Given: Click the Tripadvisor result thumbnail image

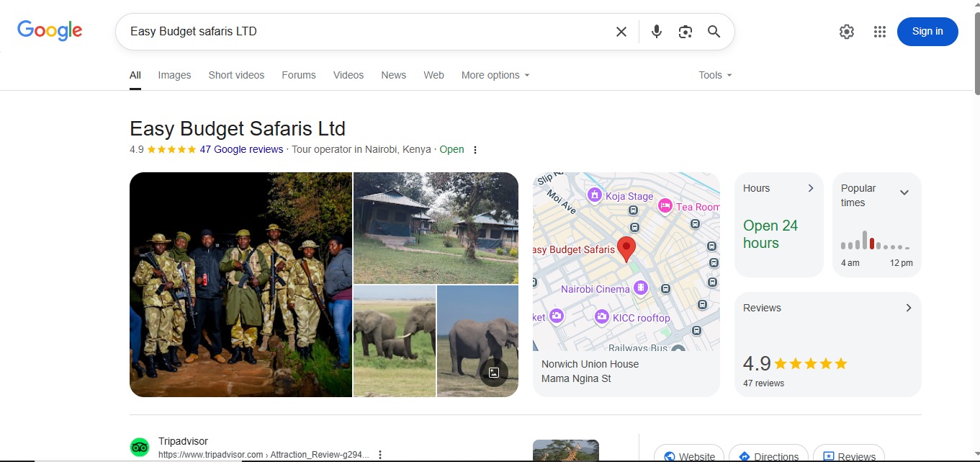Looking at the screenshot, I should coord(566,450).
